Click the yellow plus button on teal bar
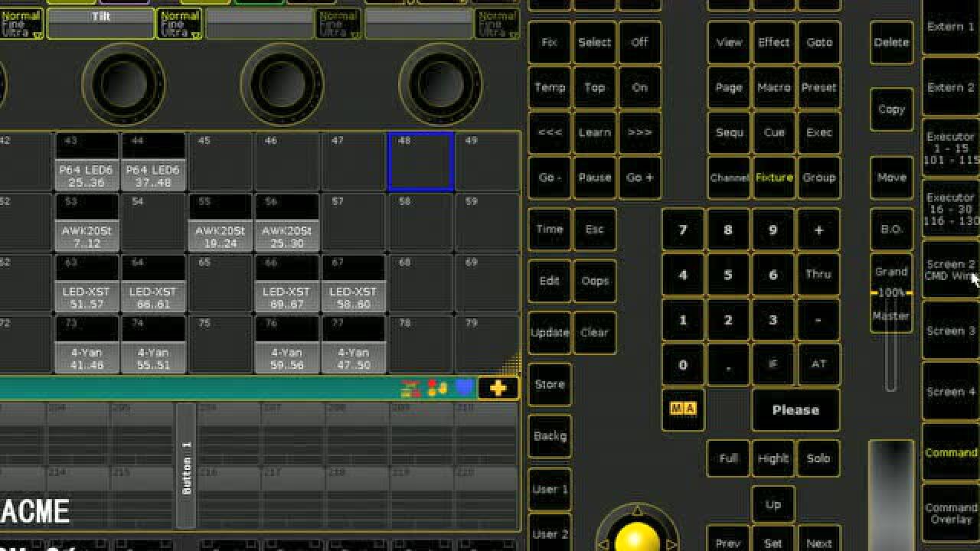This screenshot has height=551, width=980. pos(498,388)
